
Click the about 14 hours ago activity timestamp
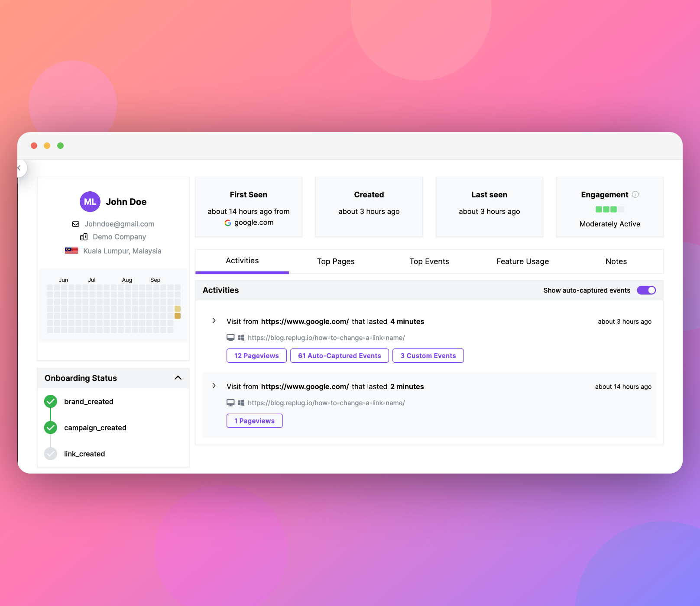click(x=623, y=387)
